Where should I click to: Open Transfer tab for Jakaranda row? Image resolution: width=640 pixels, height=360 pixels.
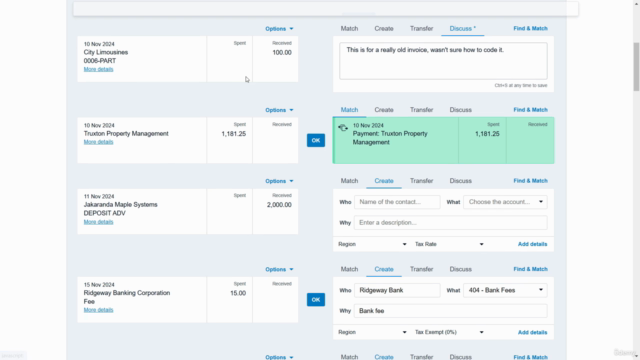point(421,181)
